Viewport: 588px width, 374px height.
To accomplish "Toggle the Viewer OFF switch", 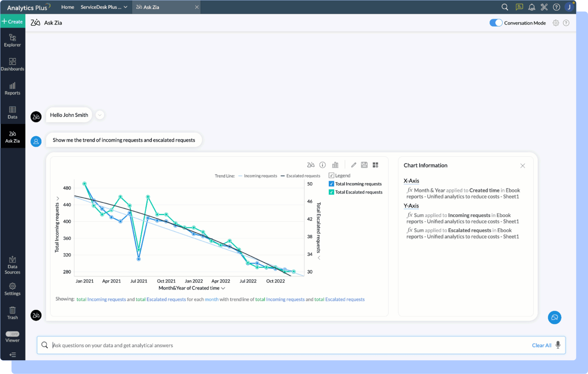I will [x=12, y=334].
